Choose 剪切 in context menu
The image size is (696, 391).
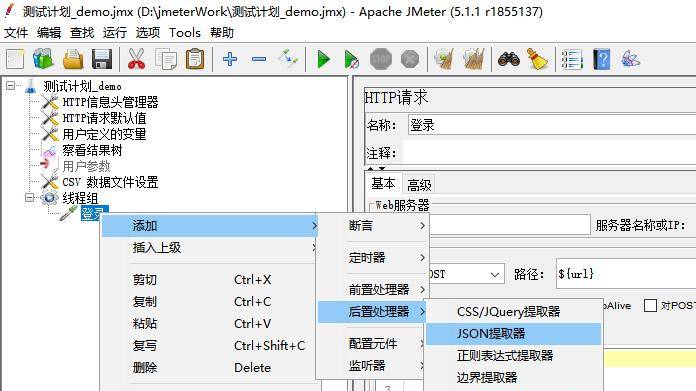210,280
